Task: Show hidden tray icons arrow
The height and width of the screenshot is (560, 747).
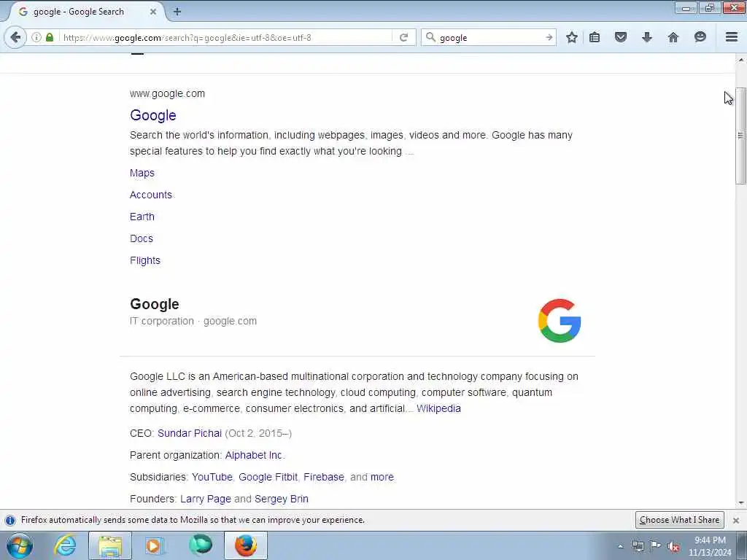Action: (x=620, y=546)
